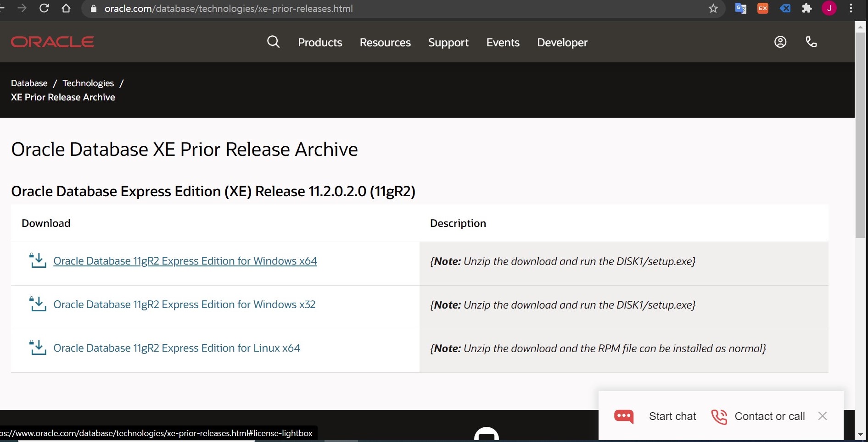Open the Events menu
Screen dimensions: 868x442
[503, 42]
